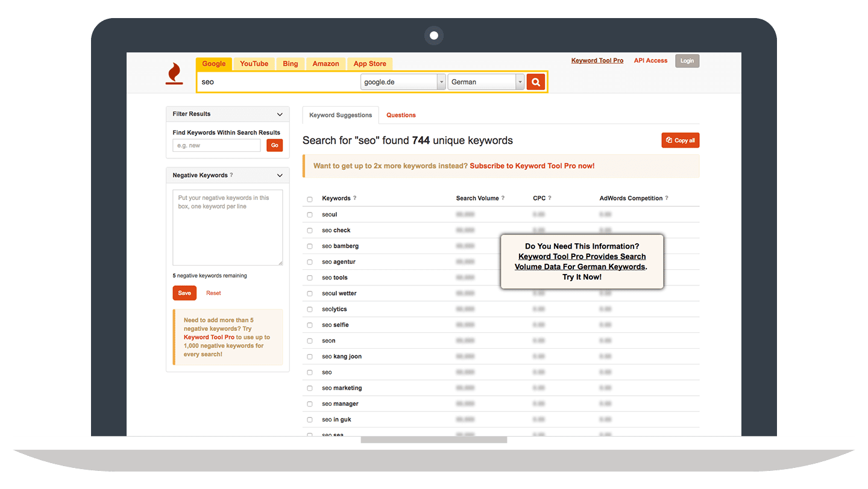The height and width of the screenshot is (489, 868).
Task: Switch to the Amazon tab
Action: tap(325, 64)
